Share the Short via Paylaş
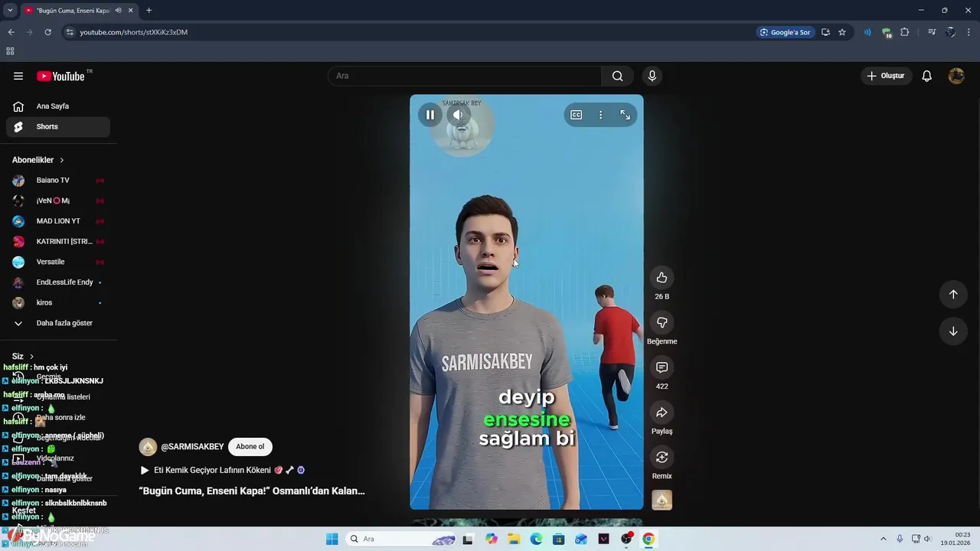Screen dimensions: 980x551 click(x=662, y=412)
